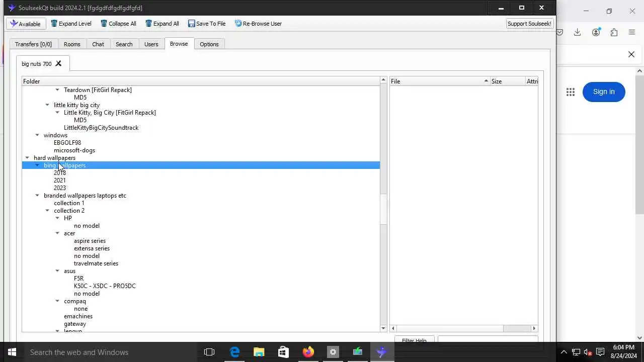Select the LittleKittyBigCitySoundtrack folder
This screenshot has width=644, height=362.
pos(101,128)
